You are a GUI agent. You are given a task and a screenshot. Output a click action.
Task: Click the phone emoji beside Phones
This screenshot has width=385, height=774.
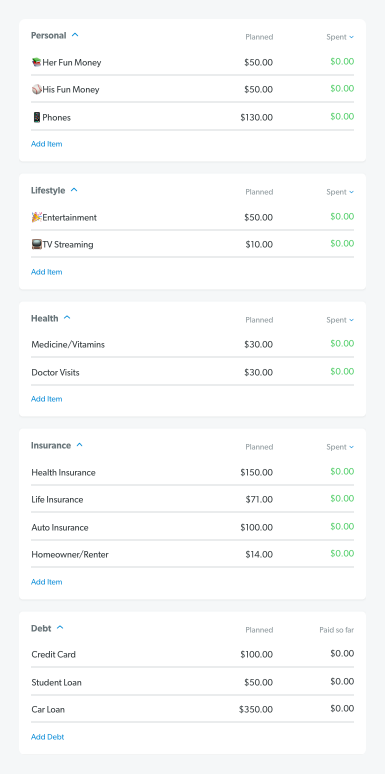point(36,117)
